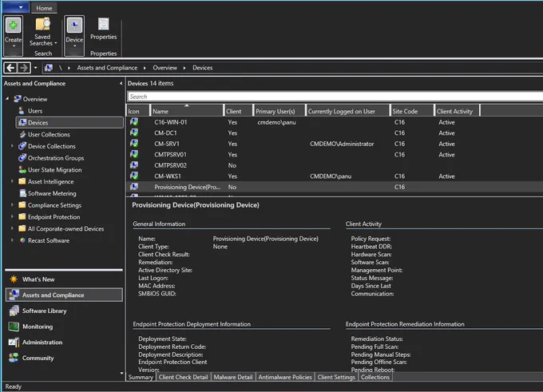Click the Community workspace icon

(x=14, y=358)
